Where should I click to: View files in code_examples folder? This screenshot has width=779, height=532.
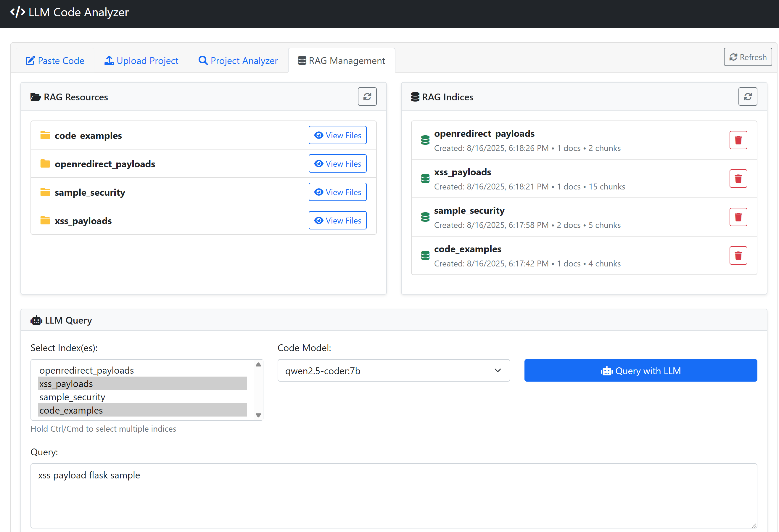(x=337, y=135)
